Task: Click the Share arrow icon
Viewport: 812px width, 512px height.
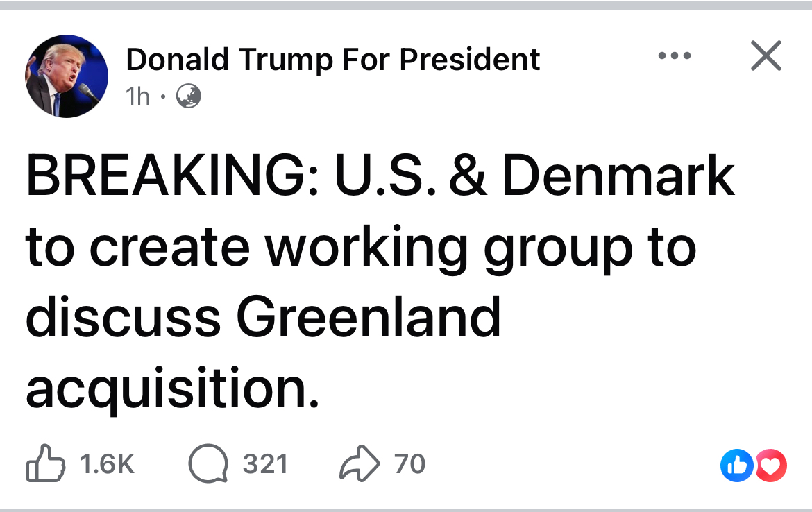Action: [360, 463]
